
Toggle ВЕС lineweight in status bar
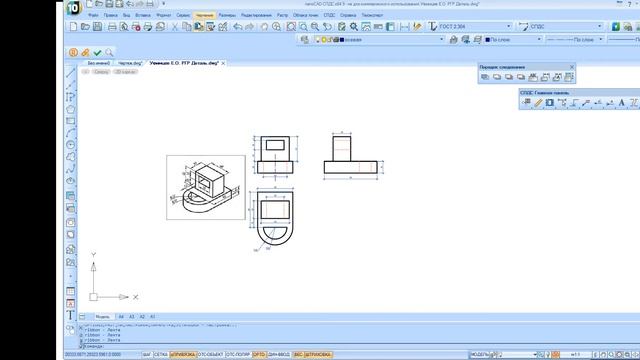tap(298, 355)
